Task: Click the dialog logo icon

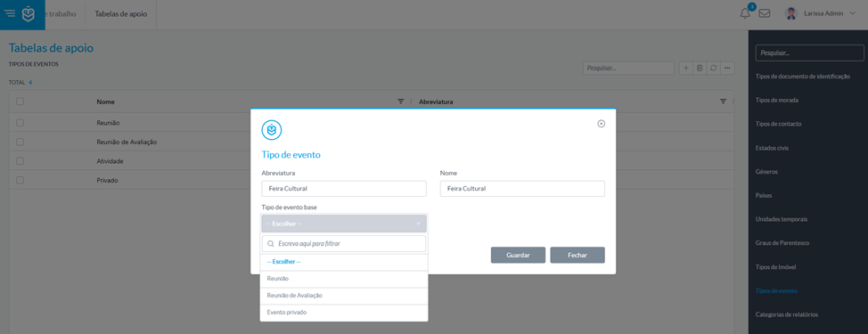Action: (272, 129)
